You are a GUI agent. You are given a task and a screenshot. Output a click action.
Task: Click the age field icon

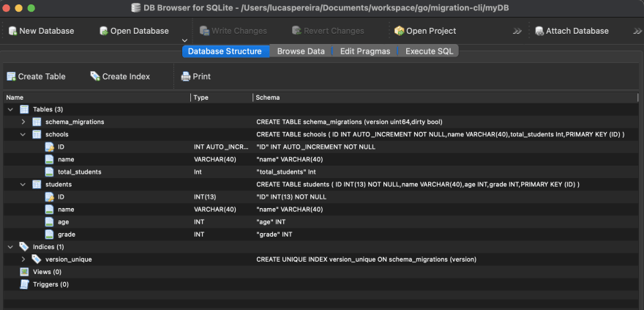coord(49,222)
